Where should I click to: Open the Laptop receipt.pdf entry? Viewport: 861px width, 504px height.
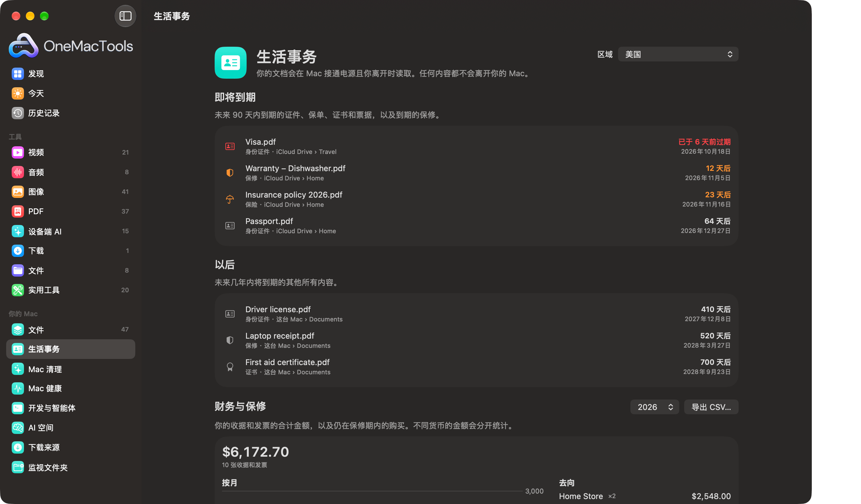(x=477, y=341)
